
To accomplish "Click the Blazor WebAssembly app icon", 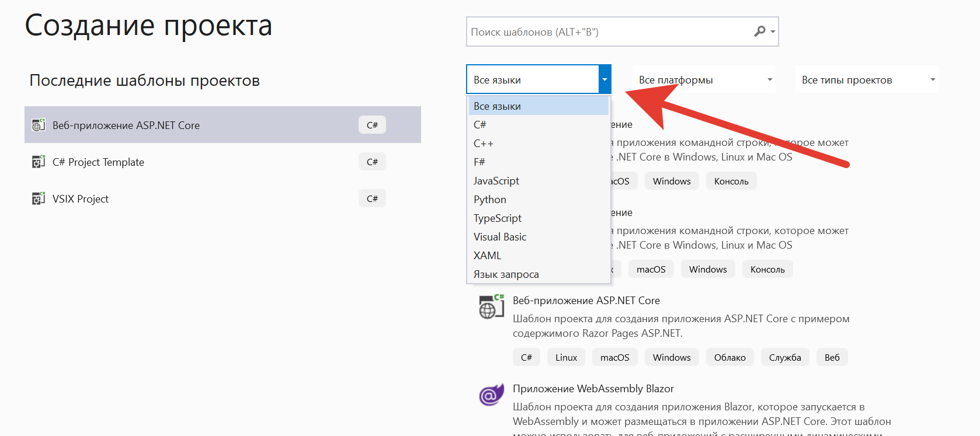I will coord(491,395).
